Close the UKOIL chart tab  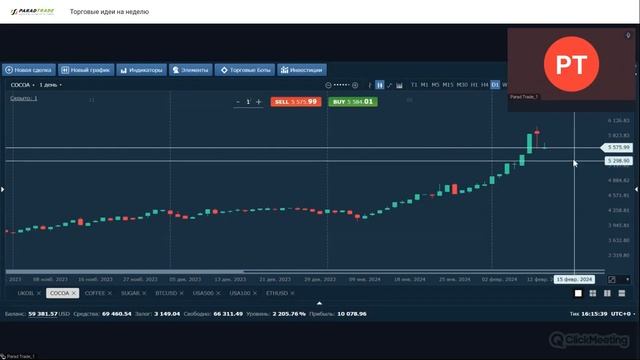[x=39, y=293]
